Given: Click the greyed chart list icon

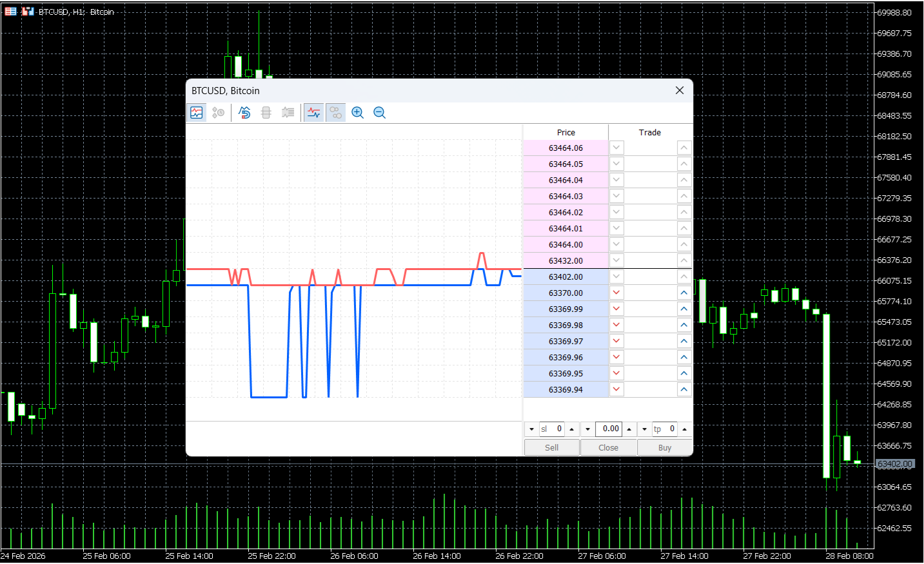Looking at the screenshot, I should point(288,113).
